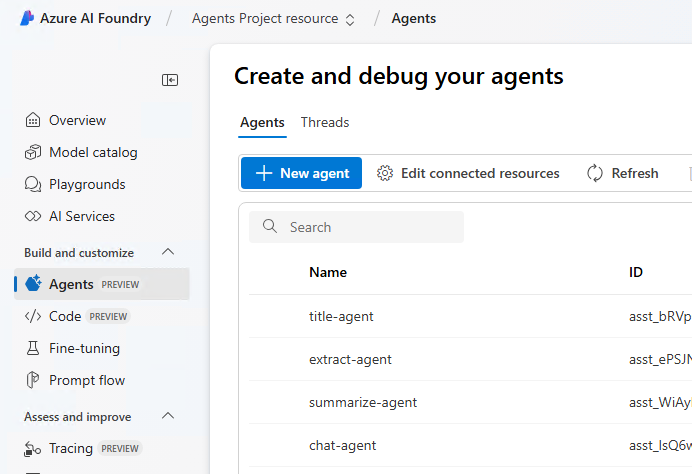Click the ID asst_ePSJ of extract-agent
The width and height of the screenshot is (692, 474).
[660, 359]
